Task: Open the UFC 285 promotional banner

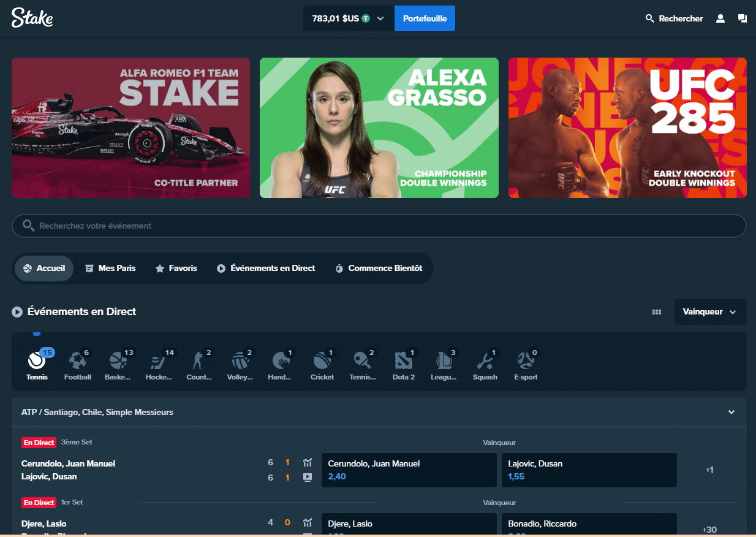Action: 627,128
